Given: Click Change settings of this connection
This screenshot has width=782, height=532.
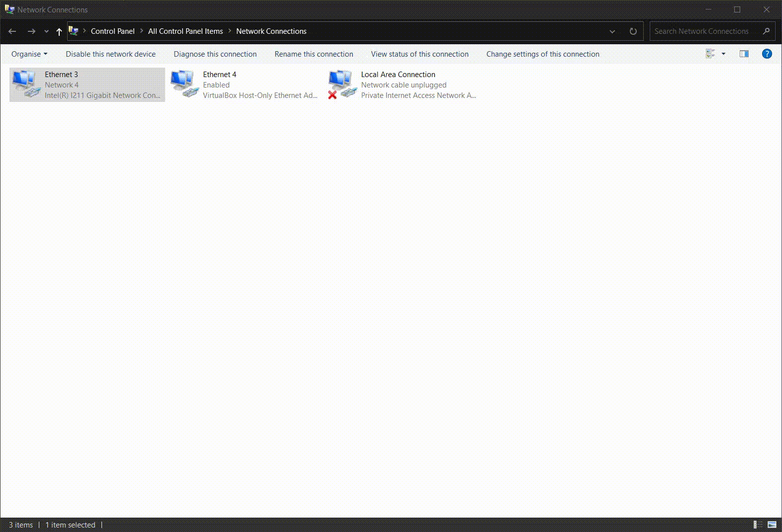Looking at the screenshot, I should tap(543, 54).
